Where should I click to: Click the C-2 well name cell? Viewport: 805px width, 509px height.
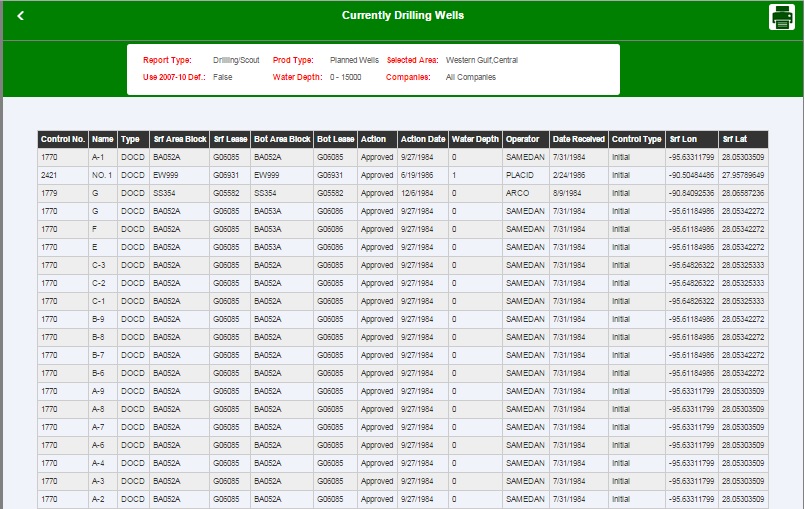coord(103,283)
